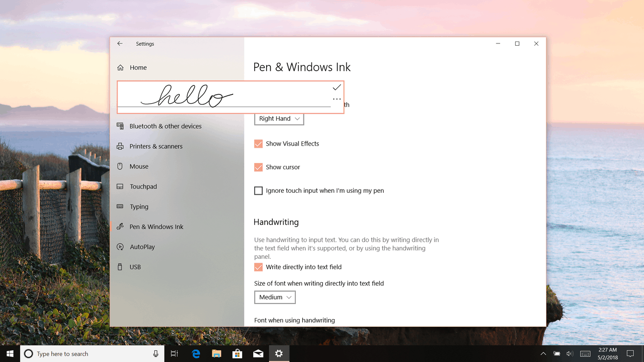Screen dimensions: 644x362
Task: Toggle Write directly into text field
Action: click(258, 267)
